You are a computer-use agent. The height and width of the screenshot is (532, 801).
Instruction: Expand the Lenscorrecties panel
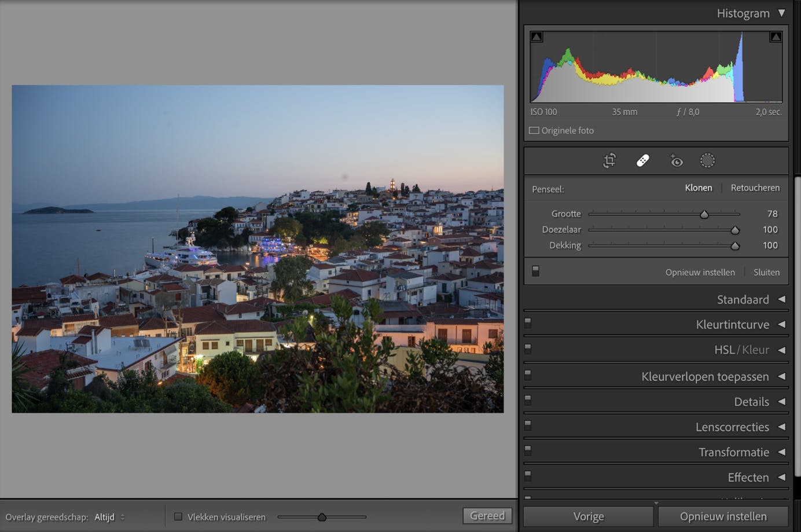[x=781, y=427]
